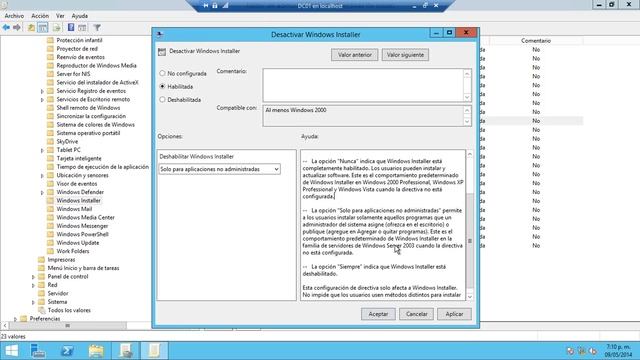640x360 pixels.
Task: Expand the Tablet PC tree node
Action: pos(42,150)
